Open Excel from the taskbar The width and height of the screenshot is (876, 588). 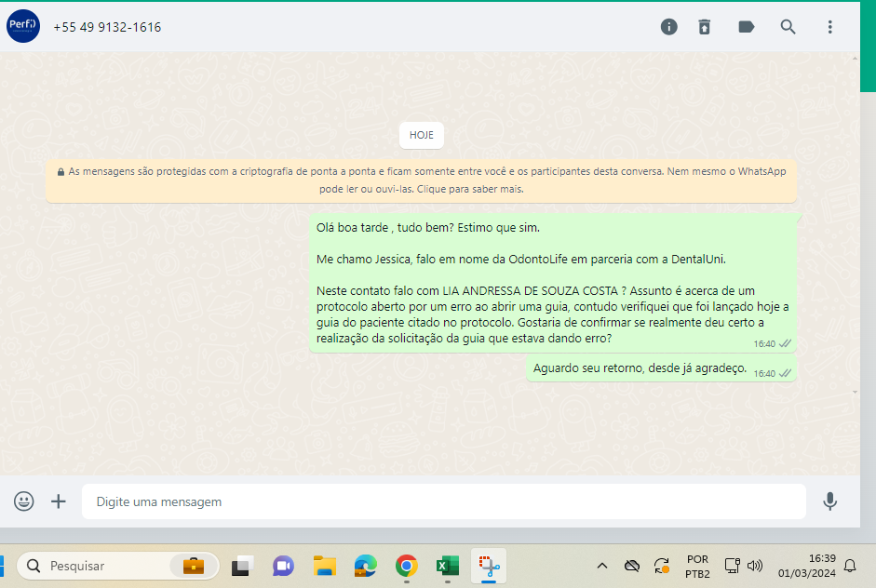448,566
